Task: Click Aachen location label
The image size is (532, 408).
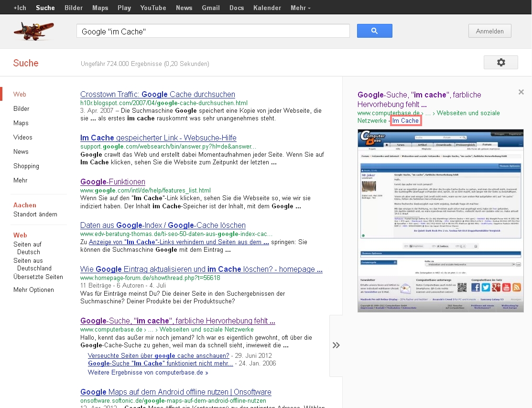Action: pos(25,205)
